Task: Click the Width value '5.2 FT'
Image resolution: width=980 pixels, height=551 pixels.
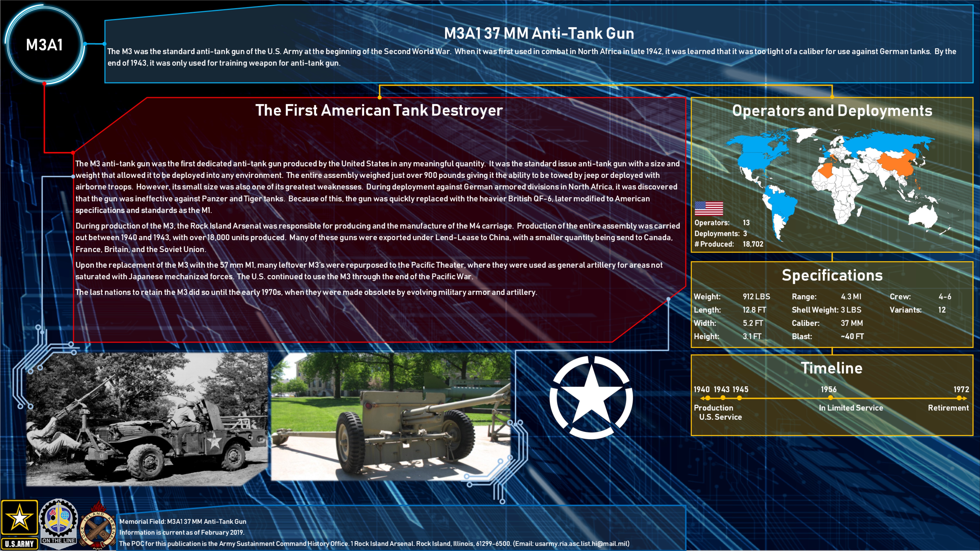Action: click(753, 323)
